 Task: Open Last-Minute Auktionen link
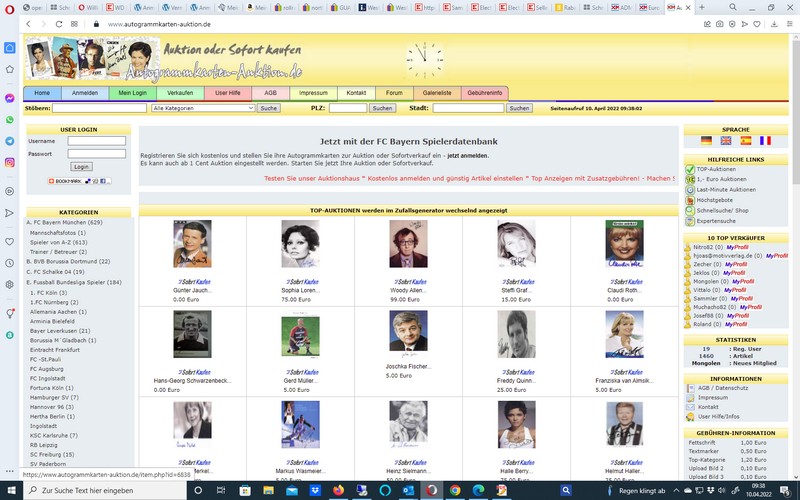(x=726, y=190)
